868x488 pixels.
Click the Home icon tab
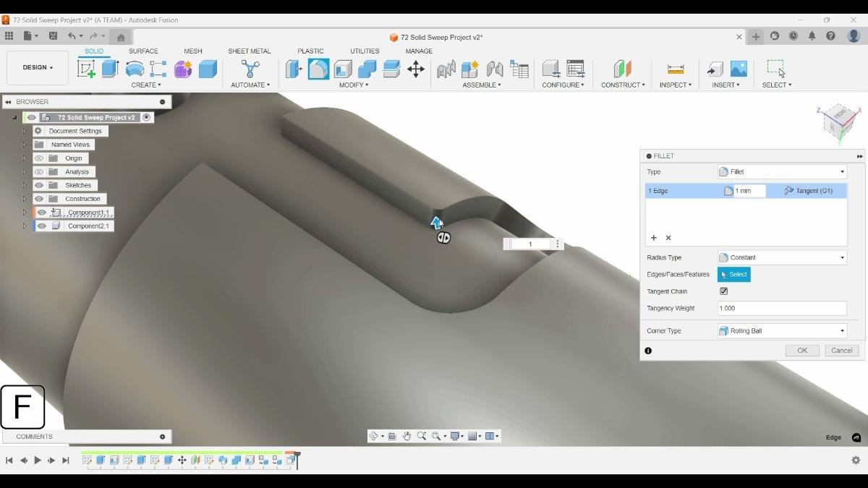(x=121, y=37)
